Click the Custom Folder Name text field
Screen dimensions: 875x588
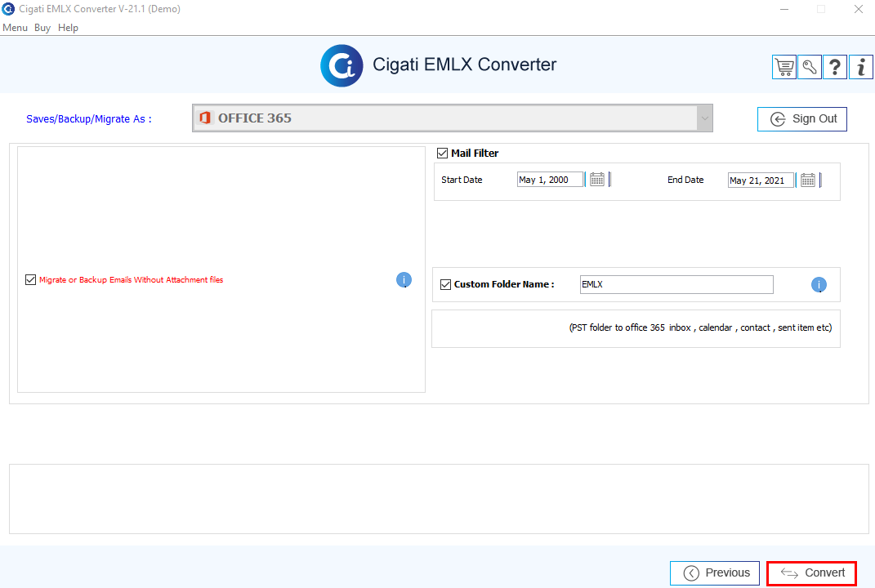(676, 284)
